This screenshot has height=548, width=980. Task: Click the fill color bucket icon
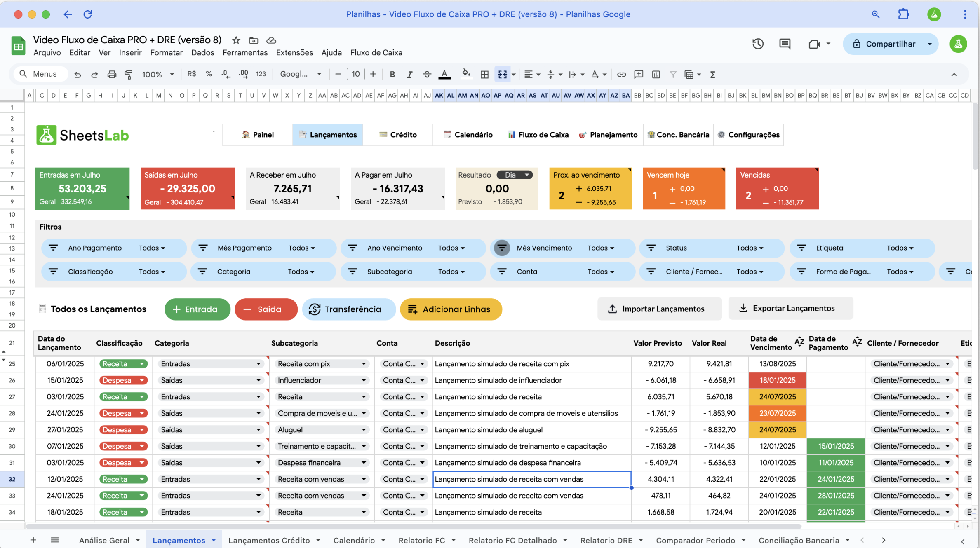466,74
